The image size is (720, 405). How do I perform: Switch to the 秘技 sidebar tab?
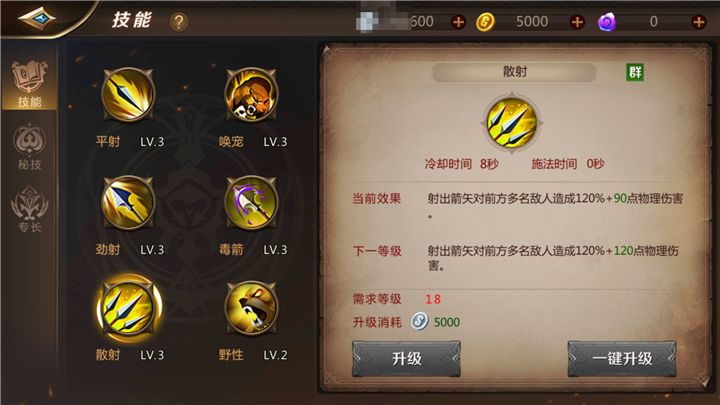pos(29,147)
